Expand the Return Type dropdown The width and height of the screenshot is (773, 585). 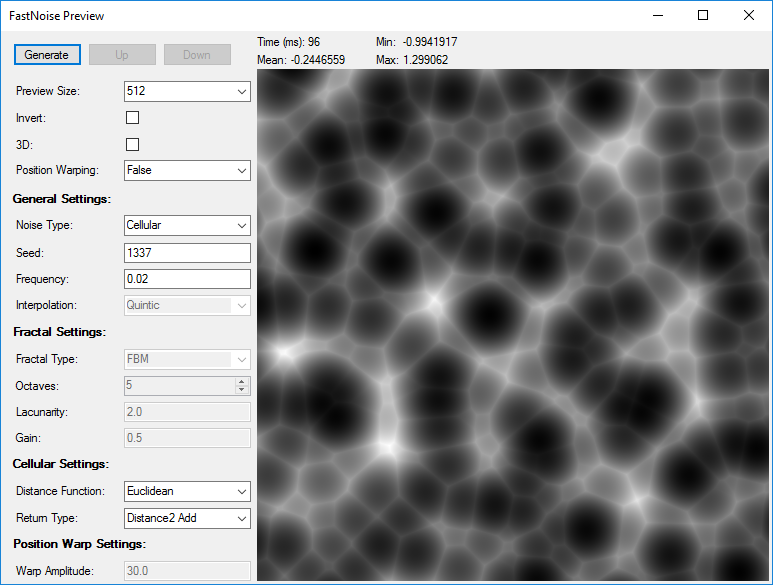187,518
